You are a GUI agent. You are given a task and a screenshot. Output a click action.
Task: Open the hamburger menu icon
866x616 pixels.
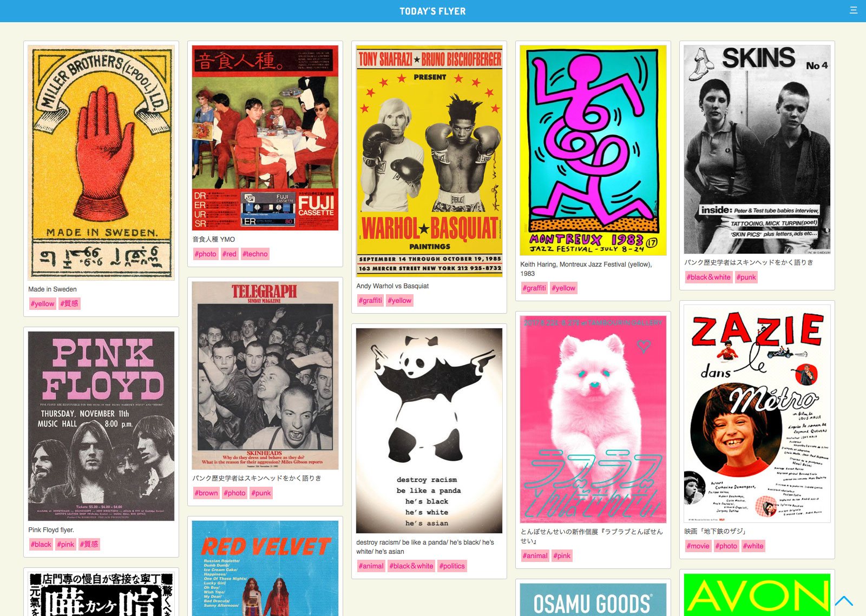pos(854,10)
